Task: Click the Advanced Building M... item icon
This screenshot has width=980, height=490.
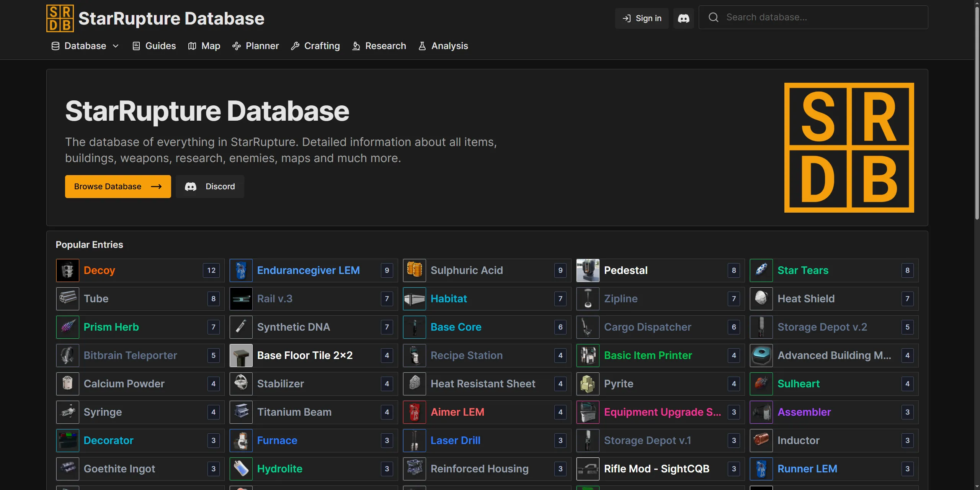Action: point(761,356)
